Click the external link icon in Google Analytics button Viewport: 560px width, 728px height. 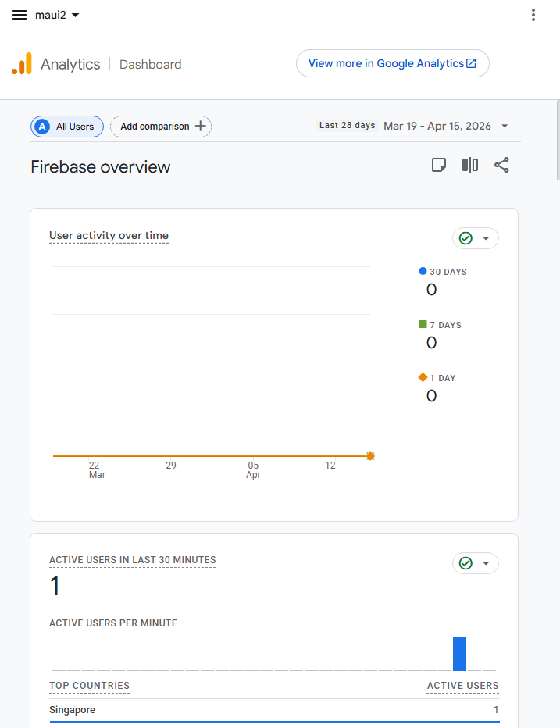(471, 63)
